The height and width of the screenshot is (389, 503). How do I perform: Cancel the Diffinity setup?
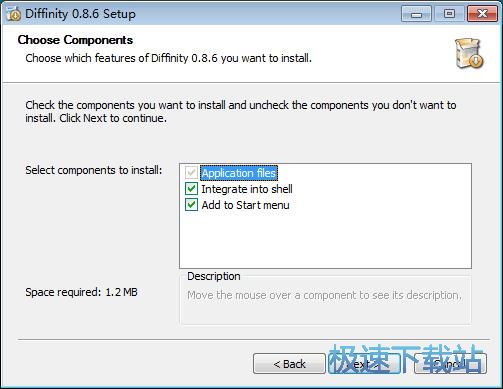(450, 364)
